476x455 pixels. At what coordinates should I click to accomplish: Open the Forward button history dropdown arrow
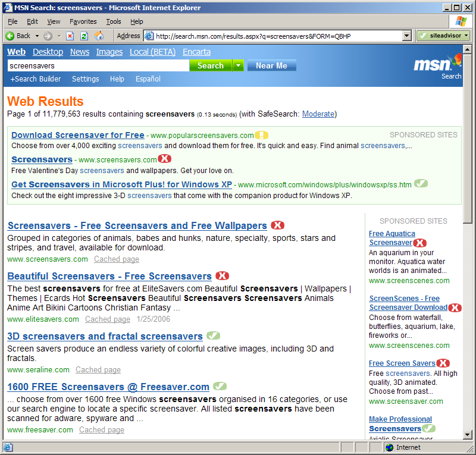click(x=59, y=36)
